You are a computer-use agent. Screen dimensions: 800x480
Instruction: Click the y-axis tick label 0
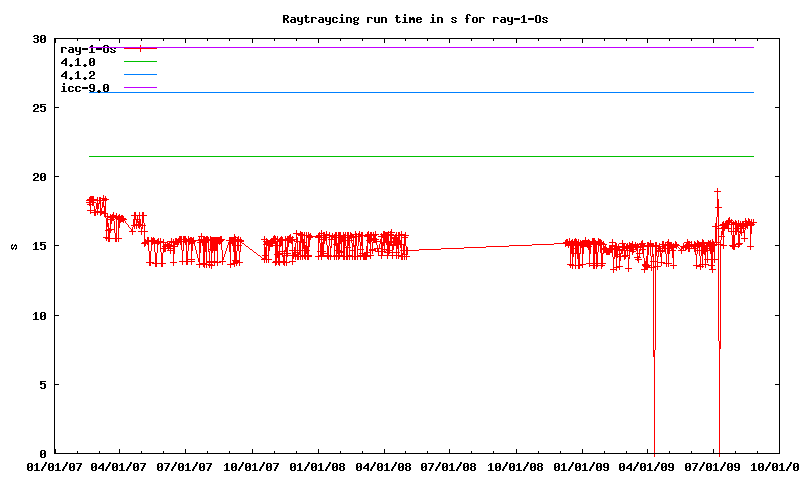(x=43, y=453)
